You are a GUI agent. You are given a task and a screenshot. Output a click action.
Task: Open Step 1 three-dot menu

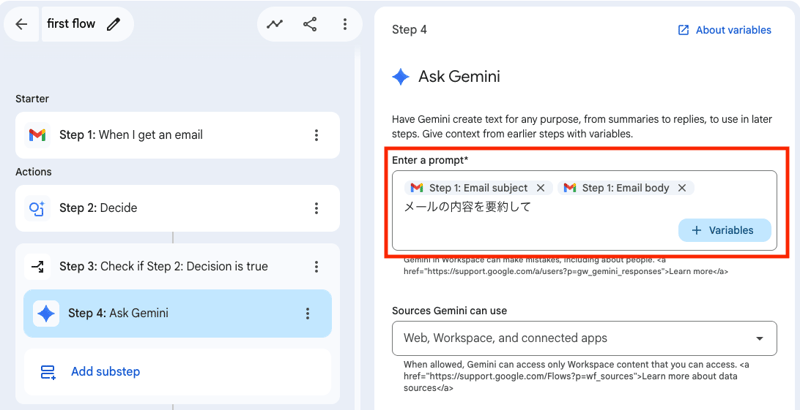click(317, 135)
